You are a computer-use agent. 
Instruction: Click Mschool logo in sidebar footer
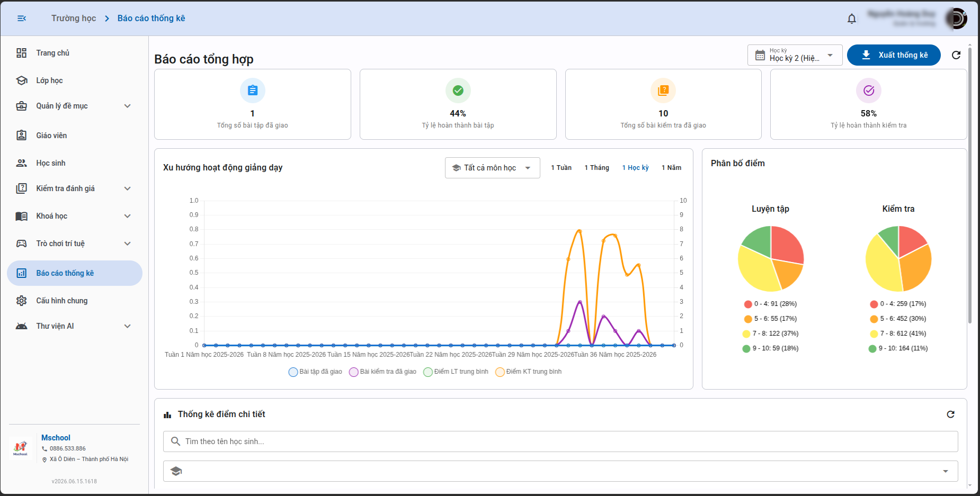pyautogui.click(x=21, y=448)
